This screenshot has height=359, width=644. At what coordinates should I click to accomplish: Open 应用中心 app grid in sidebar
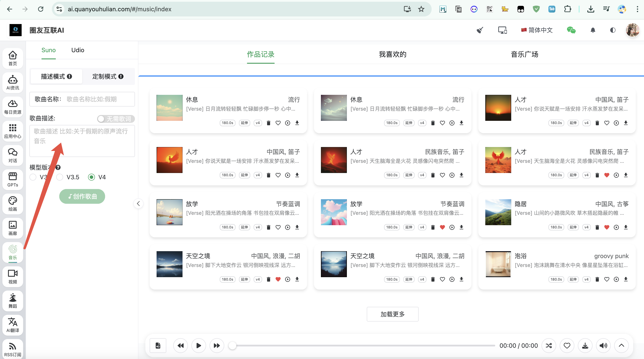(x=13, y=131)
